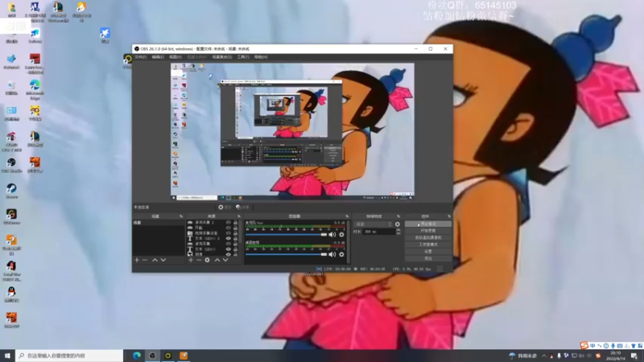Adjust the 桌面音频 volume slider
This screenshot has width=644, height=362.
(287, 254)
